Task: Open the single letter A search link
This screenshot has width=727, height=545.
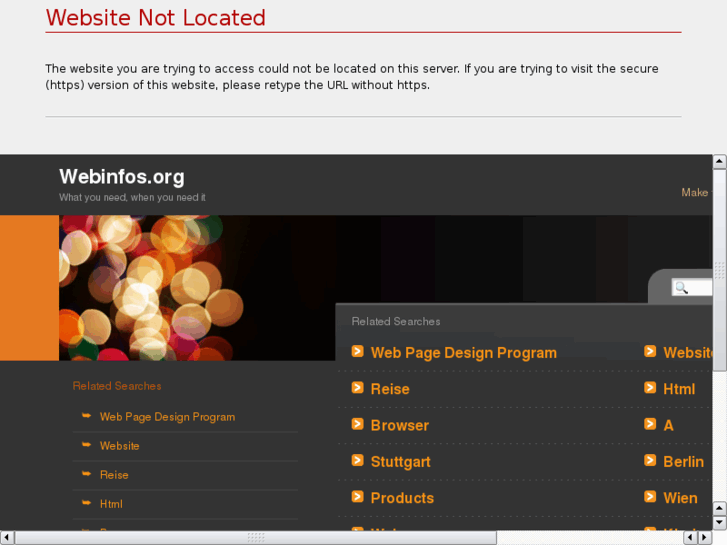Action: point(668,425)
